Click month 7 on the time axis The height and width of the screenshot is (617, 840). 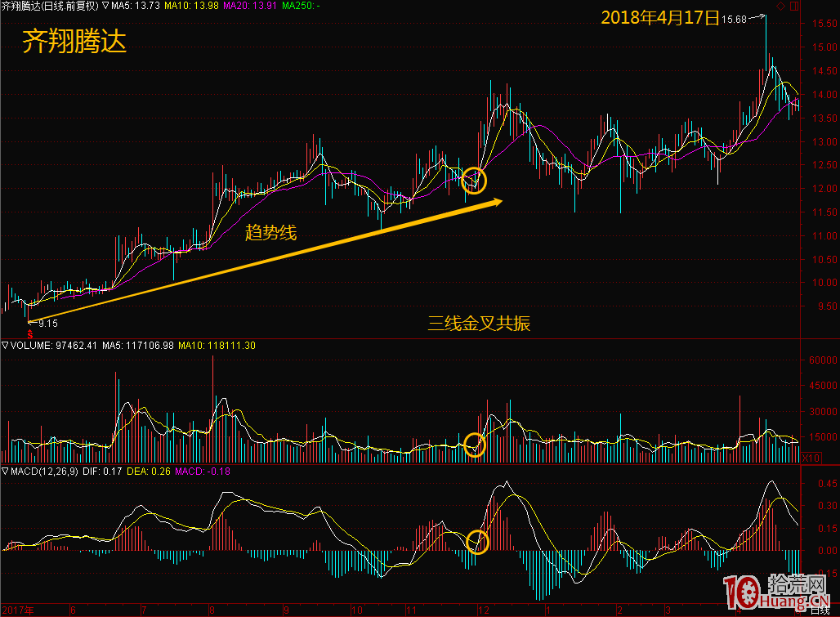point(144,610)
